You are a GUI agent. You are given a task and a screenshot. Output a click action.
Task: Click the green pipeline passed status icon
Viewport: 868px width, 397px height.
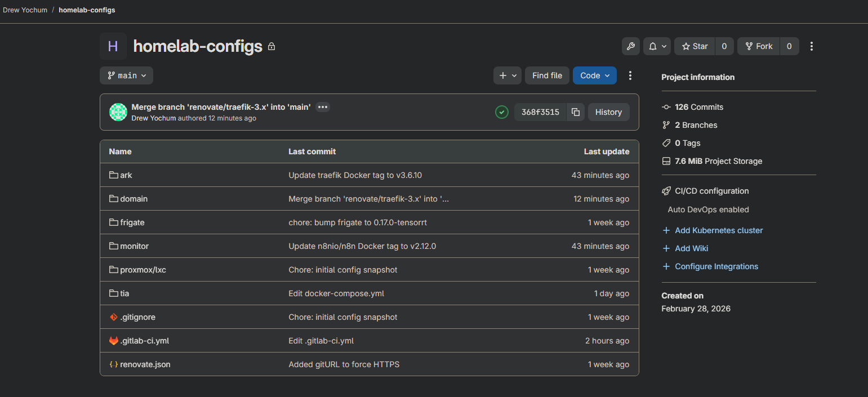pyautogui.click(x=501, y=112)
